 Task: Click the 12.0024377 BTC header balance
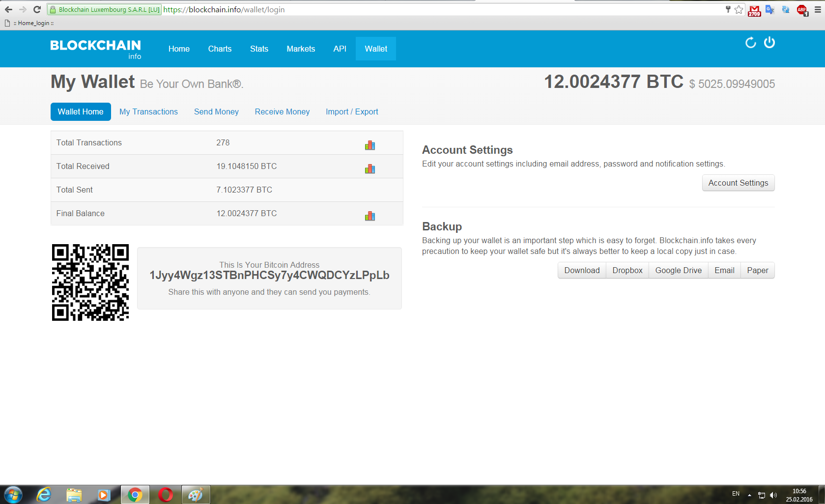click(614, 82)
